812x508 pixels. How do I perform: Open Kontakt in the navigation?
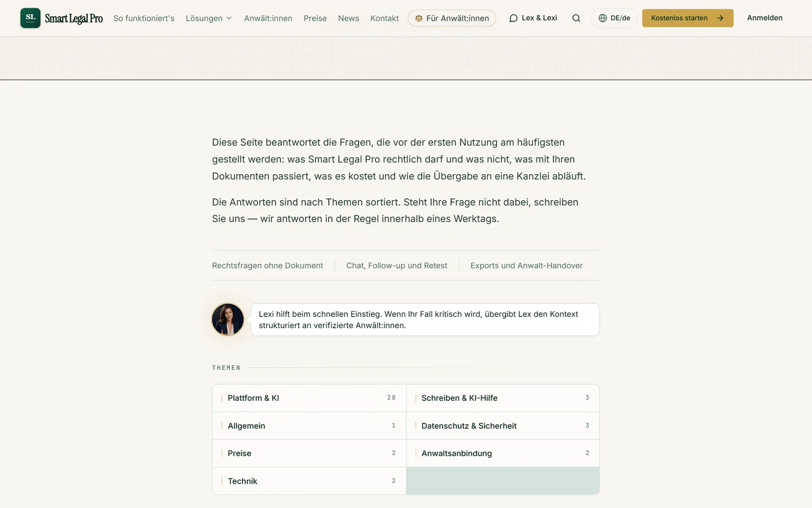tap(384, 18)
